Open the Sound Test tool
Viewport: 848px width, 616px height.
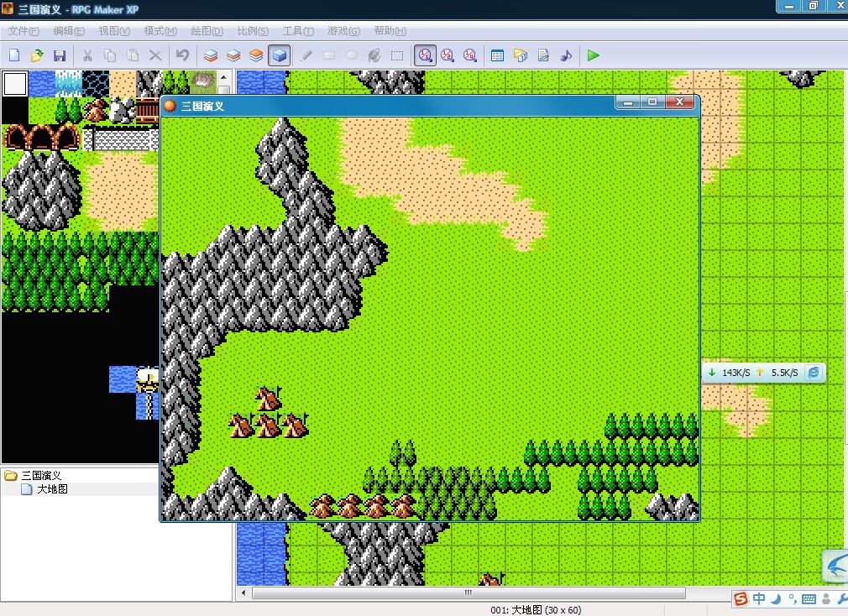tap(566, 55)
